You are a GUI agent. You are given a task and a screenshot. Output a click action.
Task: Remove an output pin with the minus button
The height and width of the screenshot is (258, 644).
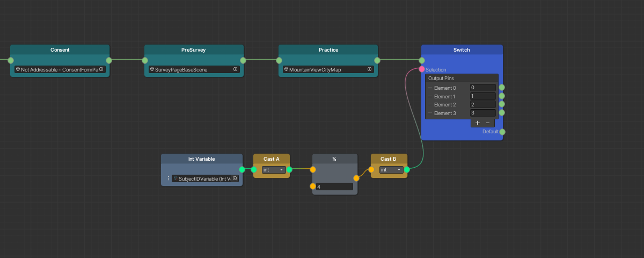pos(488,123)
